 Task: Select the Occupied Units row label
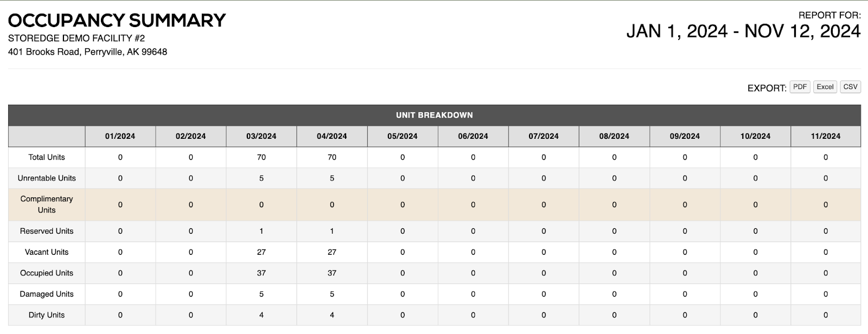pos(47,273)
